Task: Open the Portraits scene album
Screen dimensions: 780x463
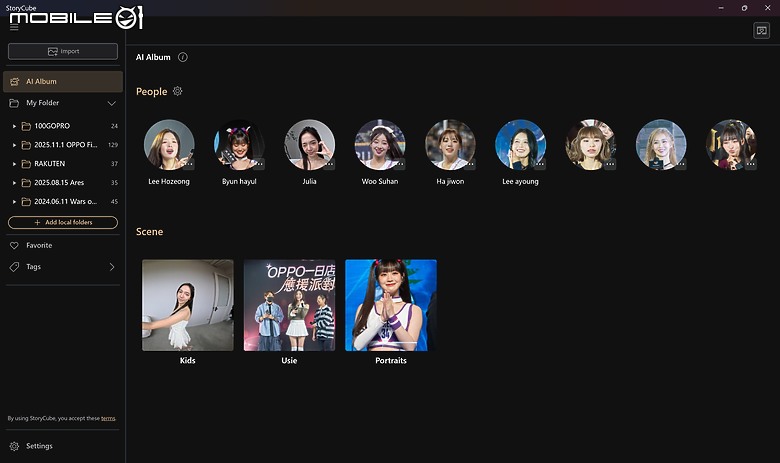Action: (x=391, y=305)
